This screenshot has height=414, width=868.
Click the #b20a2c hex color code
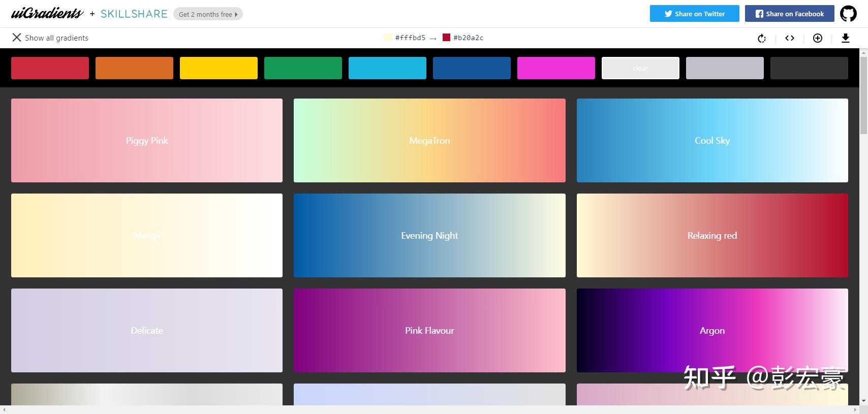point(469,38)
